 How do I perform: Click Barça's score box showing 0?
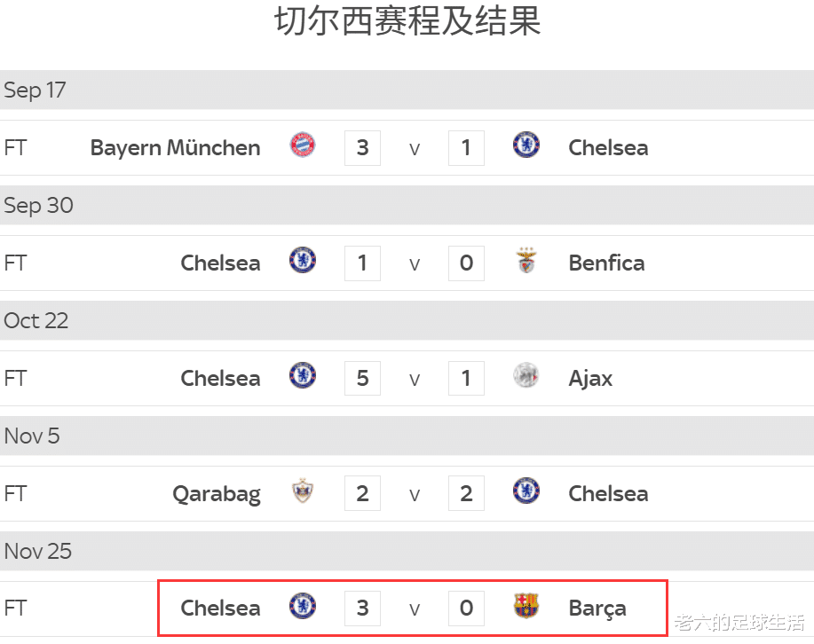pyautogui.click(x=466, y=609)
